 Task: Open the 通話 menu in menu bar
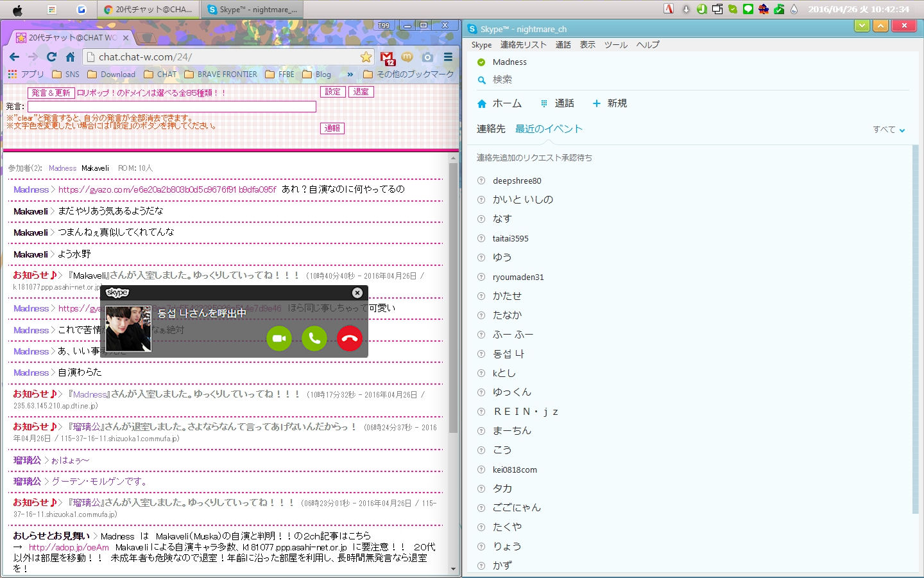[563, 45]
